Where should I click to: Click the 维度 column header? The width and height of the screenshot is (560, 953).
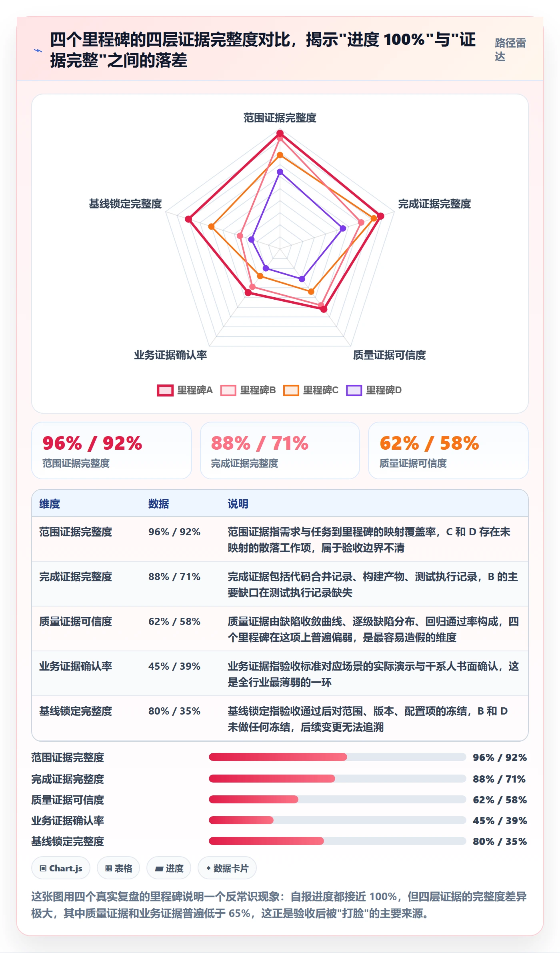pos(50,504)
